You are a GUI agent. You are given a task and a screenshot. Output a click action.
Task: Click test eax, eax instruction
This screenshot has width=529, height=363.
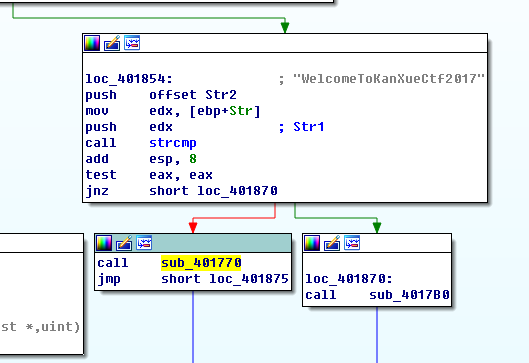149,175
